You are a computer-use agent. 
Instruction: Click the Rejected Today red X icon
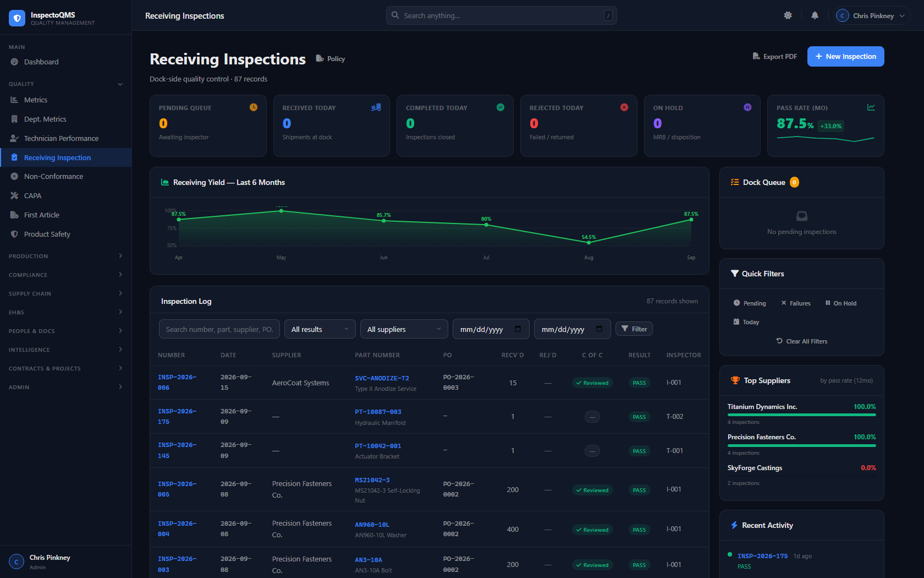(624, 107)
